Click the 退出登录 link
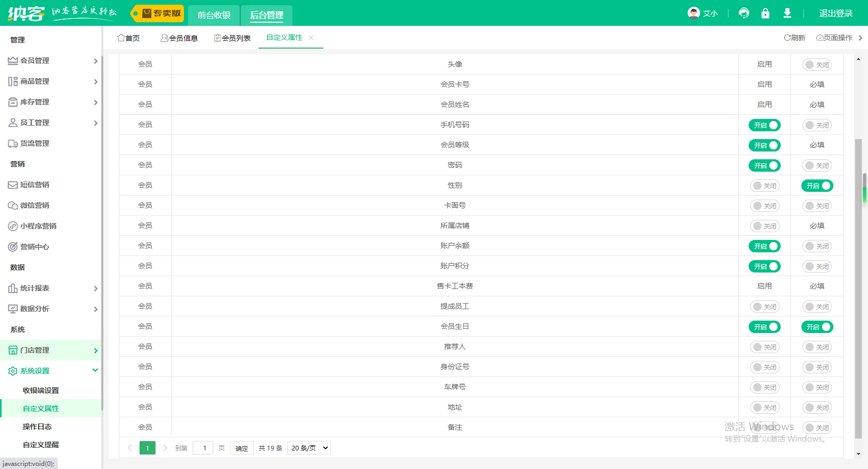The width and height of the screenshot is (868, 469). [835, 13]
